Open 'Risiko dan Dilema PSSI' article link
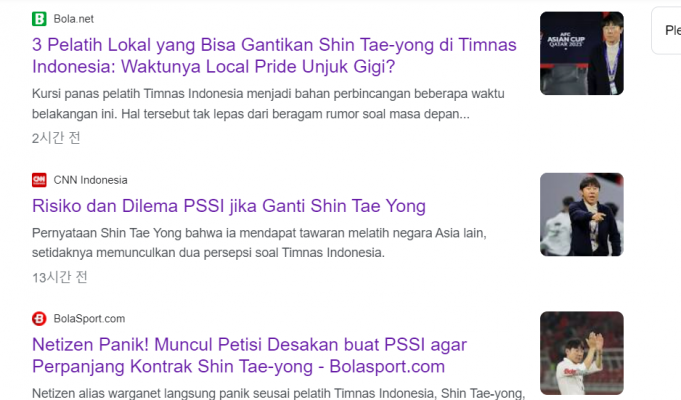The image size is (681, 400). click(x=229, y=206)
